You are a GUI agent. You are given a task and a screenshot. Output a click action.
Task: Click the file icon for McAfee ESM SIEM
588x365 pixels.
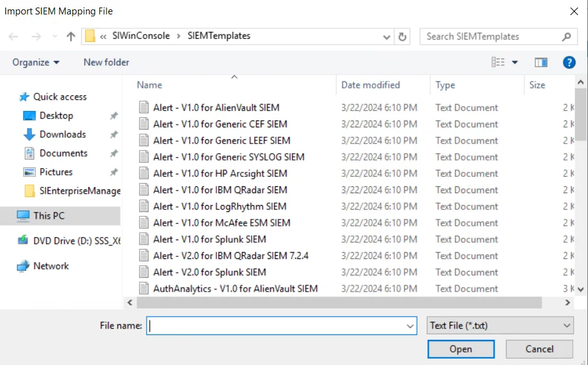144,223
